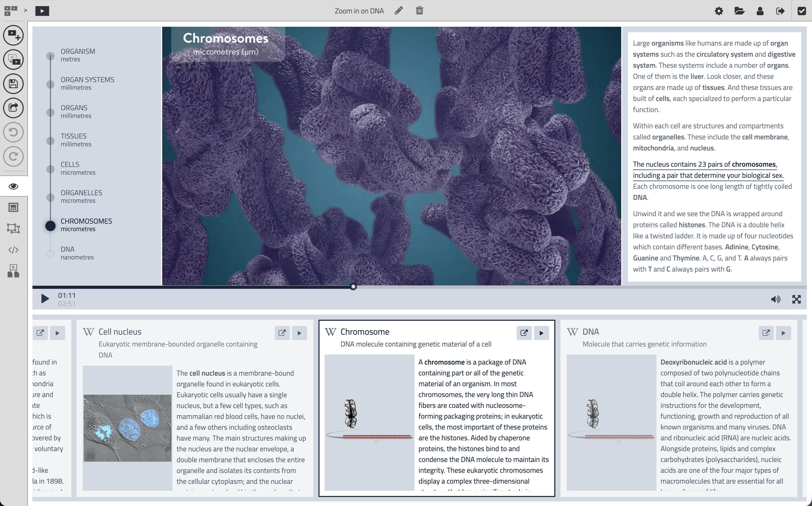Screen dimensions: 812x506
Task: Toggle the preview eye icon
Action: click(x=13, y=187)
